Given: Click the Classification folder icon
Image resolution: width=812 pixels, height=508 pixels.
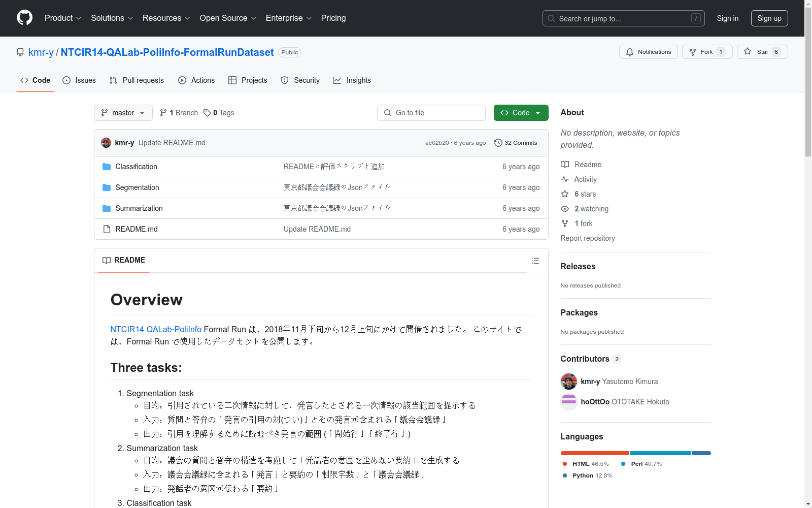Looking at the screenshot, I should pos(107,167).
